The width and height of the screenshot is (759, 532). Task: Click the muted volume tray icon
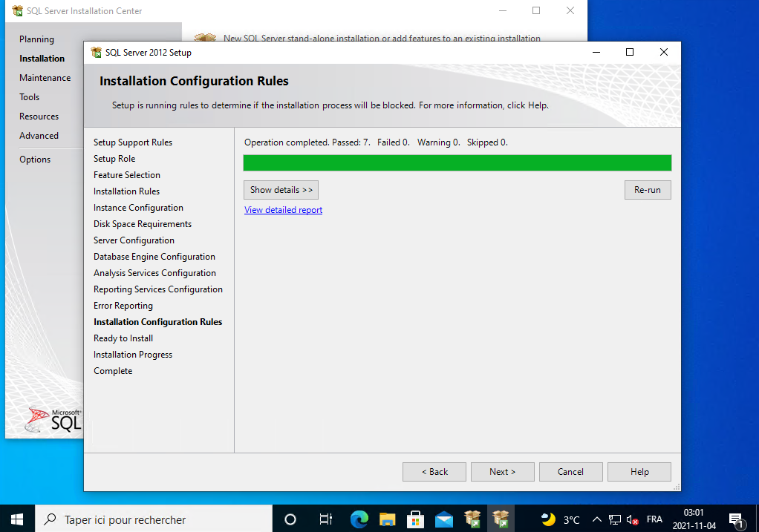[x=632, y=519]
